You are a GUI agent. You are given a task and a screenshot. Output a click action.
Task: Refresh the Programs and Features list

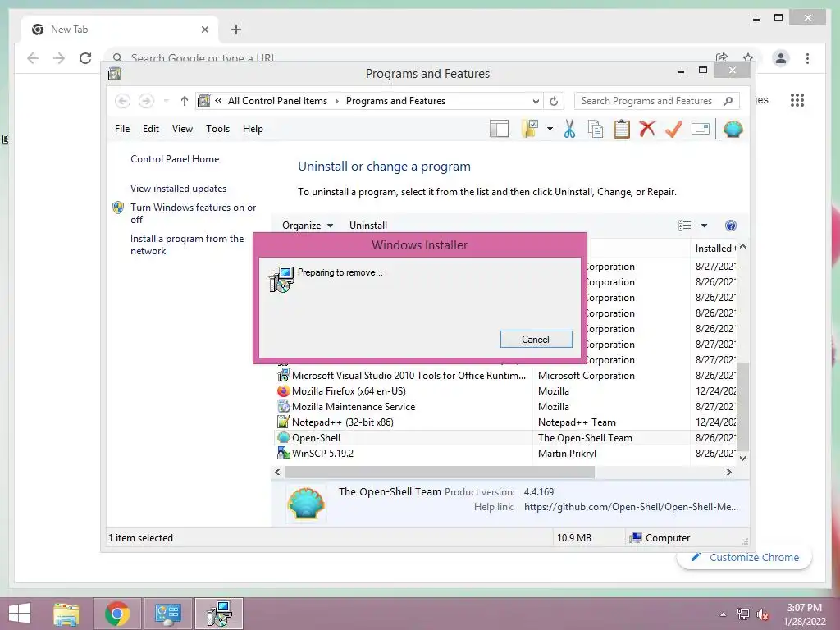coord(554,101)
